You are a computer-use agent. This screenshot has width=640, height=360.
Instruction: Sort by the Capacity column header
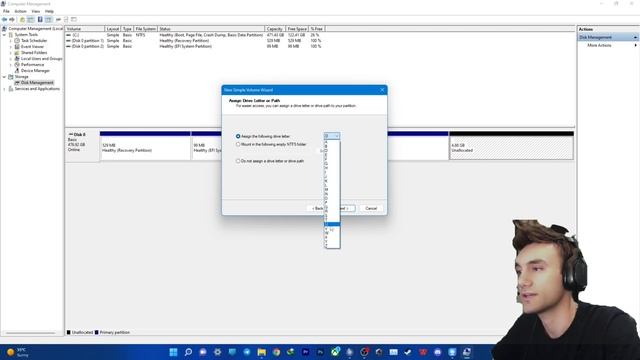tap(275, 29)
